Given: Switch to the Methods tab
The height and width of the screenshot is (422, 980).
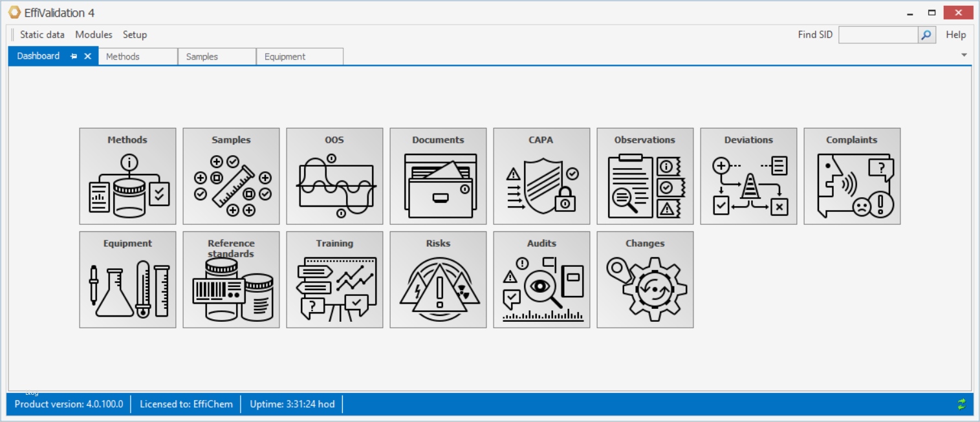Looking at the screenshot, I should pos(138,57).
